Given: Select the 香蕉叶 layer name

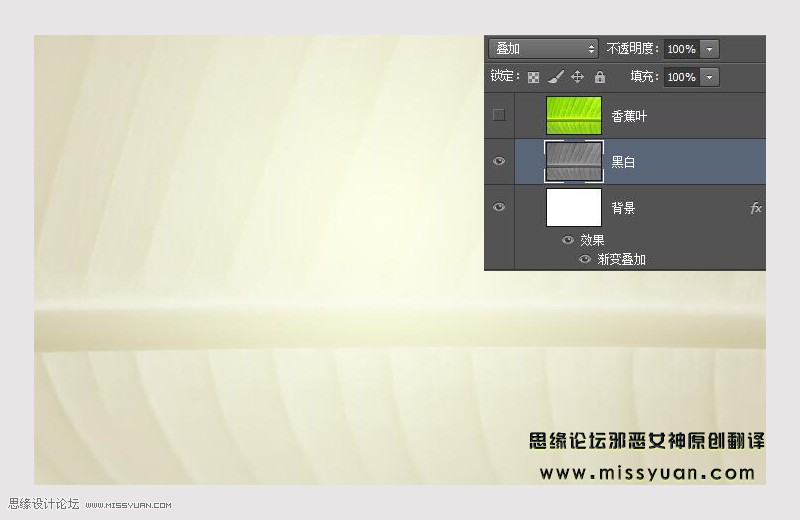Looking at the screenshot, I should (x=629, y=116).
